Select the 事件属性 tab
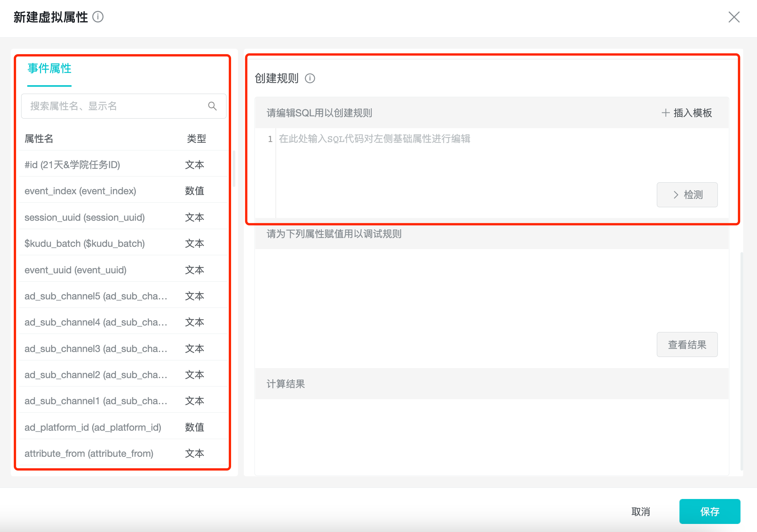This screenshot has height=532, width=757. pos(50,68)
